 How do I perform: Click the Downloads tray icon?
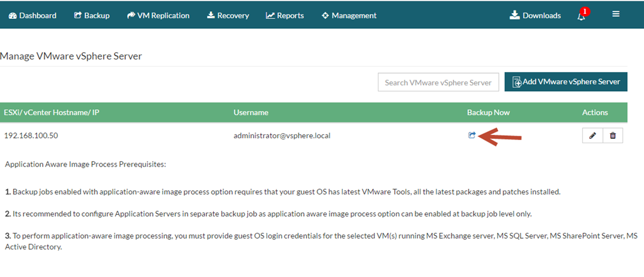coord(514,15)
